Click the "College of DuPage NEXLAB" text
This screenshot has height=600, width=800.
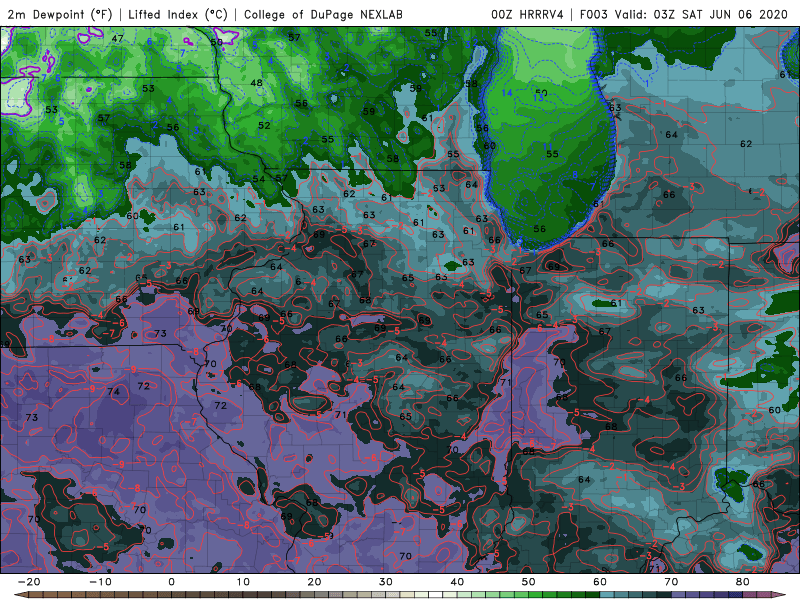pyautogui.click(x=323, y=14)
